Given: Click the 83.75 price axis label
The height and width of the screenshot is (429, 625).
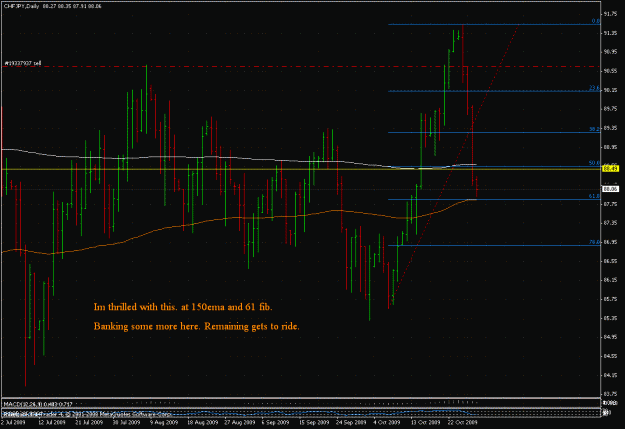Looking at the screenshot, I should coord(610,394).
